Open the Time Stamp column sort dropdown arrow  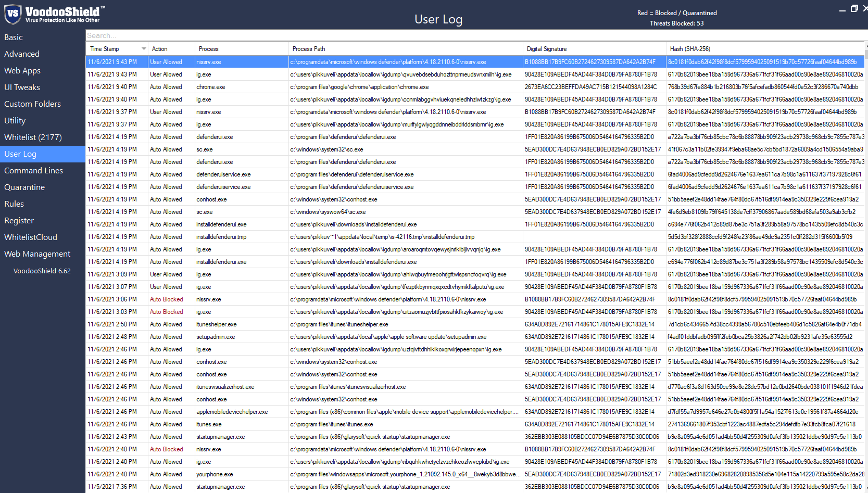point(144,49)
